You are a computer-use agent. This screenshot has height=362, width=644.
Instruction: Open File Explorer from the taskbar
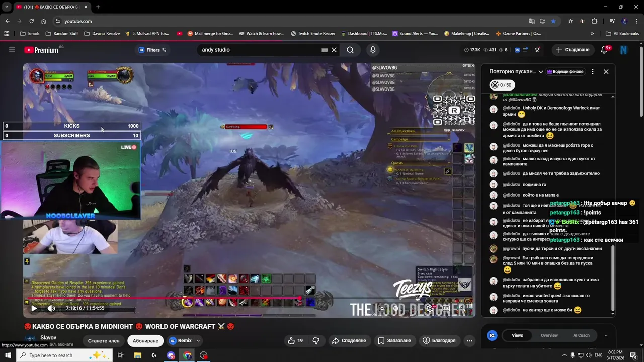tap(137, 355)
